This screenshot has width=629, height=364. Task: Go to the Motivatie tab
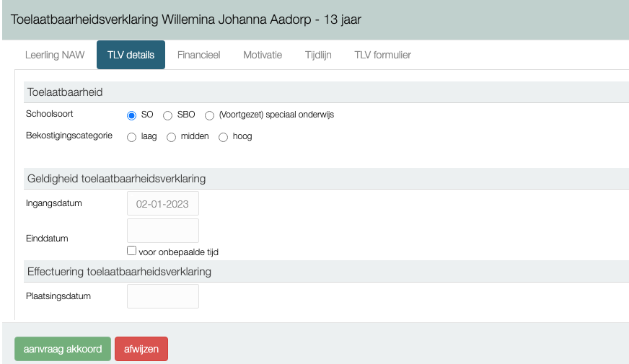point(263,55)
